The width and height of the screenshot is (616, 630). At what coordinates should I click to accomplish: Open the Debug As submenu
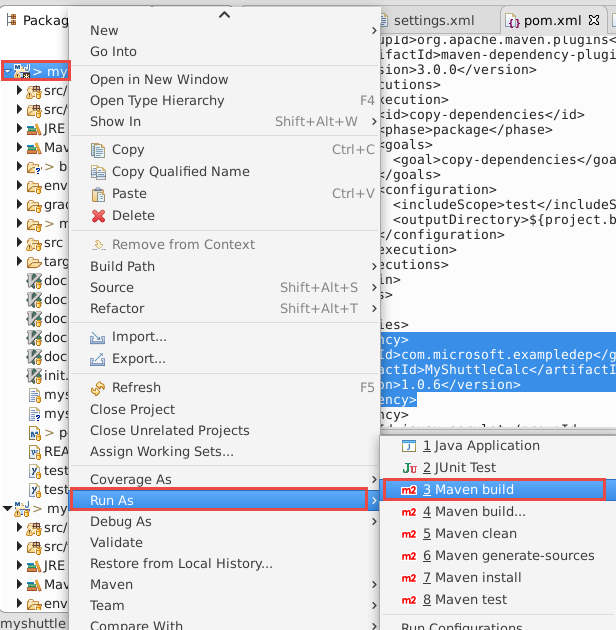225,522
